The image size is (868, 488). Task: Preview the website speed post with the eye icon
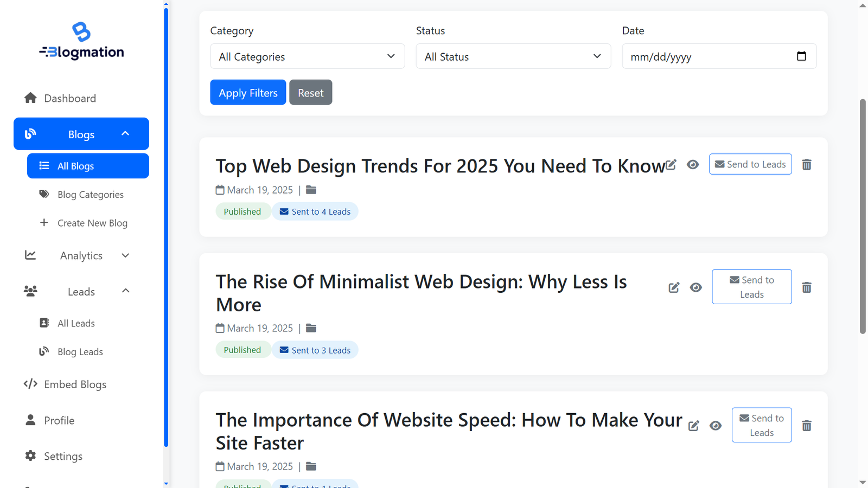tap(716, 426)
